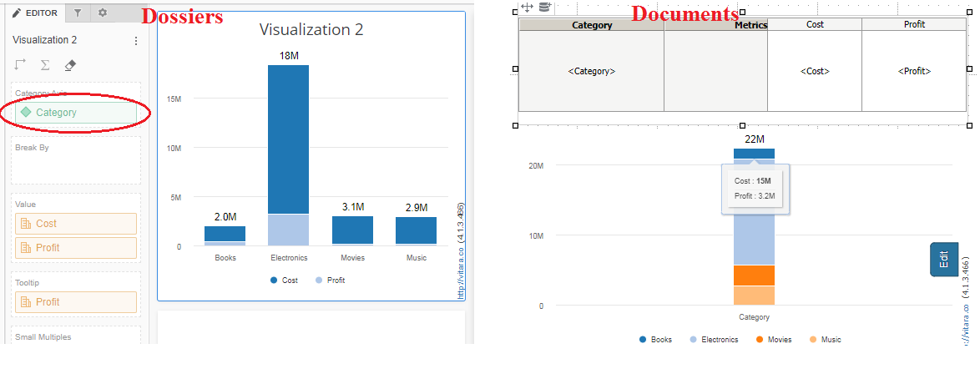Click the eraser clear icon
The height and width of the screenshot is (369, 980).
coord(70,64)
